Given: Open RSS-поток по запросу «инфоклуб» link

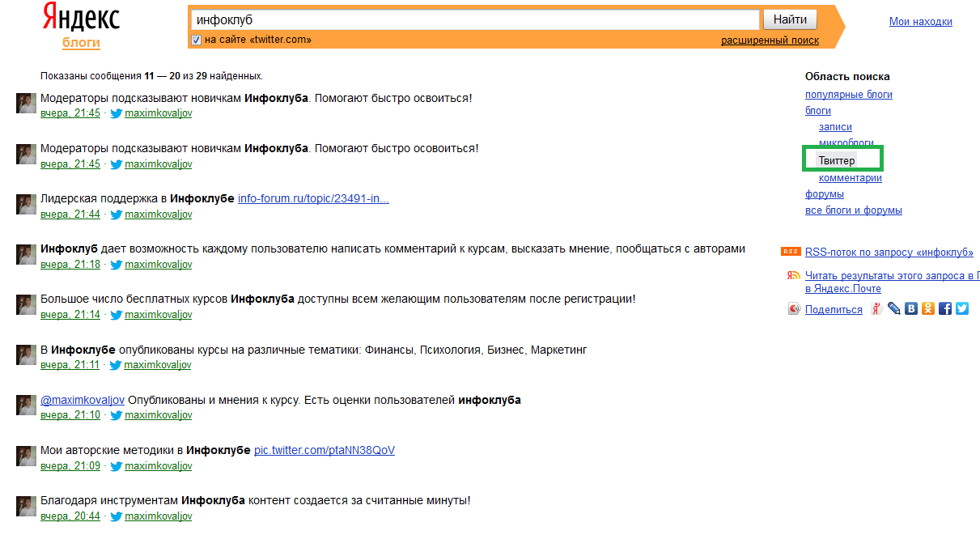Looking at the screenshot, I should [889, 252].
